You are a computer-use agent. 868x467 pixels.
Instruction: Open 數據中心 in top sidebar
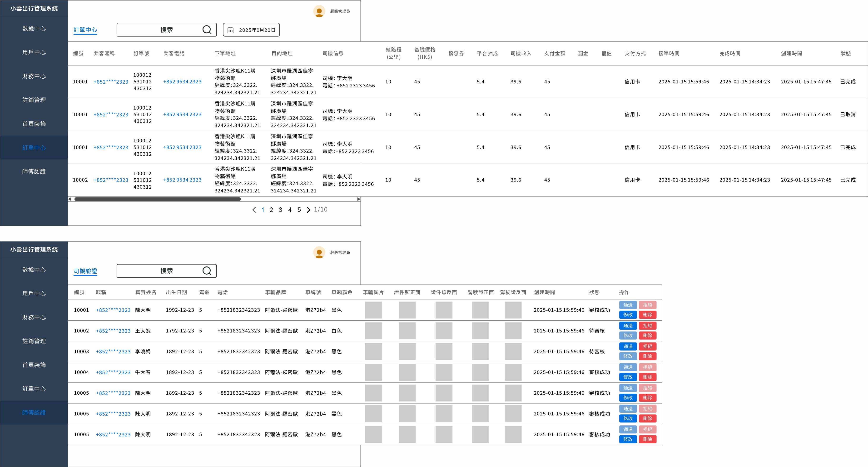34,29
